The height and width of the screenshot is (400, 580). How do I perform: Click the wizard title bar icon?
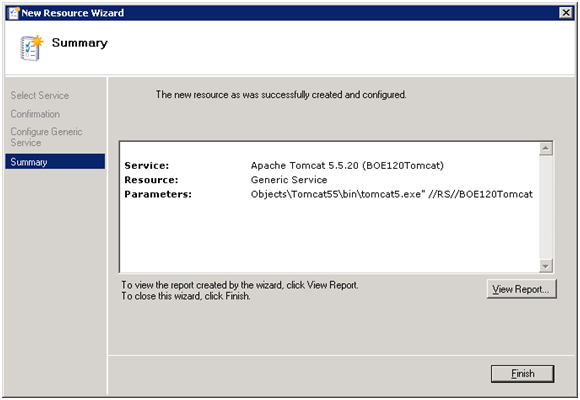(14, 13)
